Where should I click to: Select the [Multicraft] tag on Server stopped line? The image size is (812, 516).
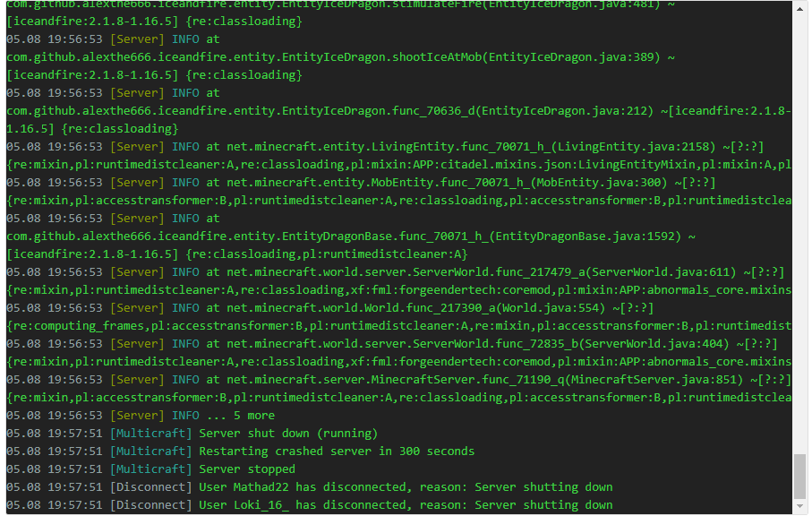coord(150,469)
